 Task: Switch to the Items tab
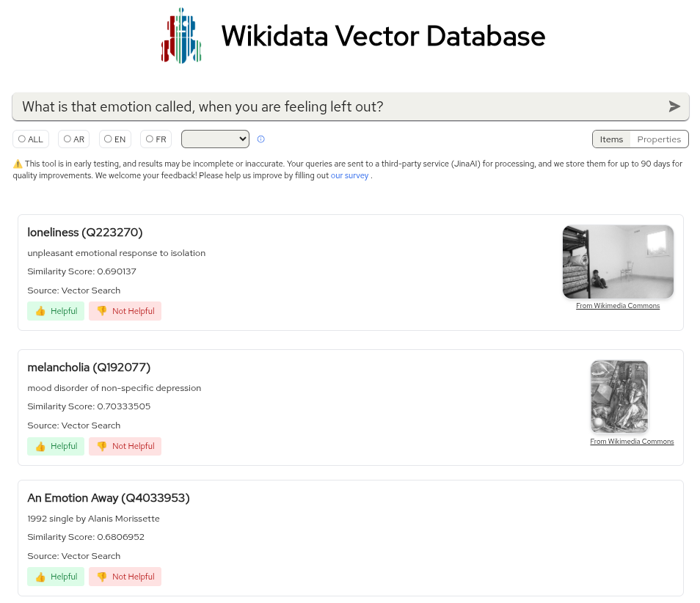click(x=611, y=139)
